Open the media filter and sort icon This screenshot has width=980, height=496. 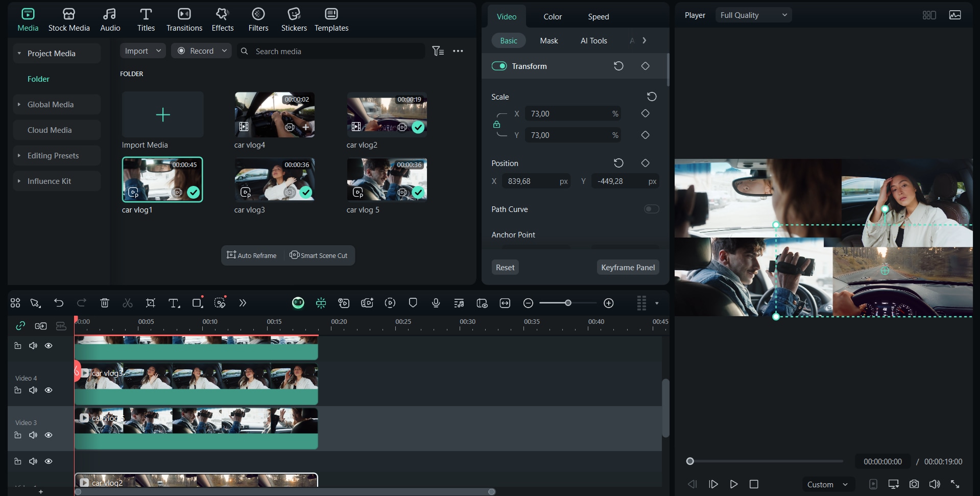(438, 51)
